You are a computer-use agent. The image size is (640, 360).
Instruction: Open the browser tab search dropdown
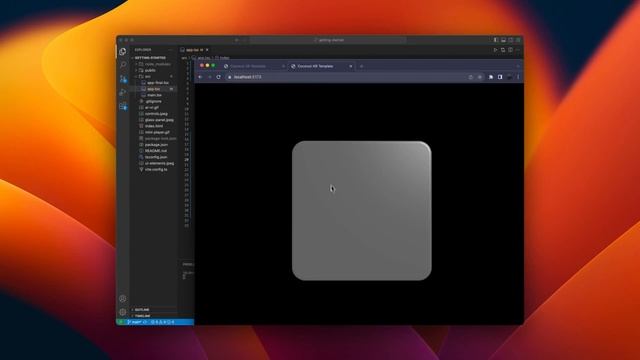tap(518, 66)
